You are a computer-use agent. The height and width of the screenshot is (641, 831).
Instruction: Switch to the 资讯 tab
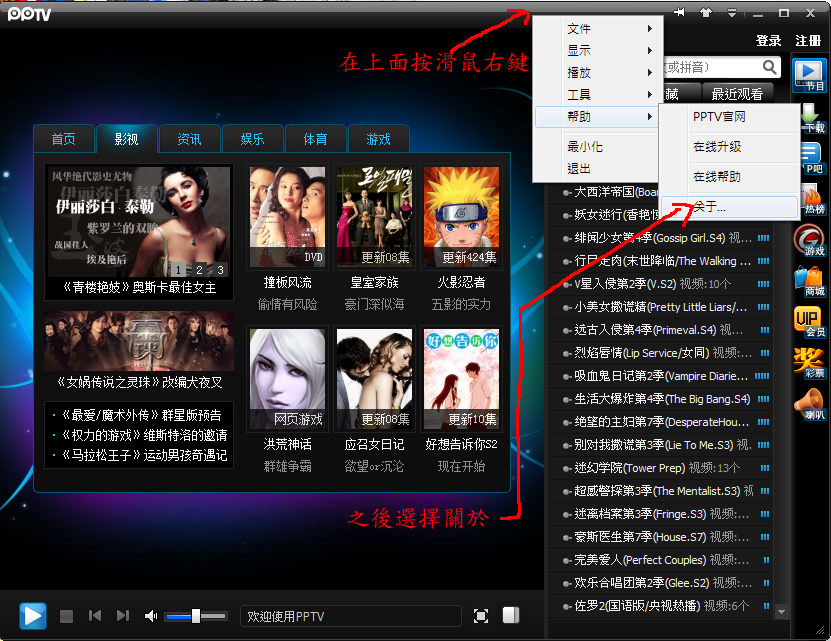(x=189, y=139)
